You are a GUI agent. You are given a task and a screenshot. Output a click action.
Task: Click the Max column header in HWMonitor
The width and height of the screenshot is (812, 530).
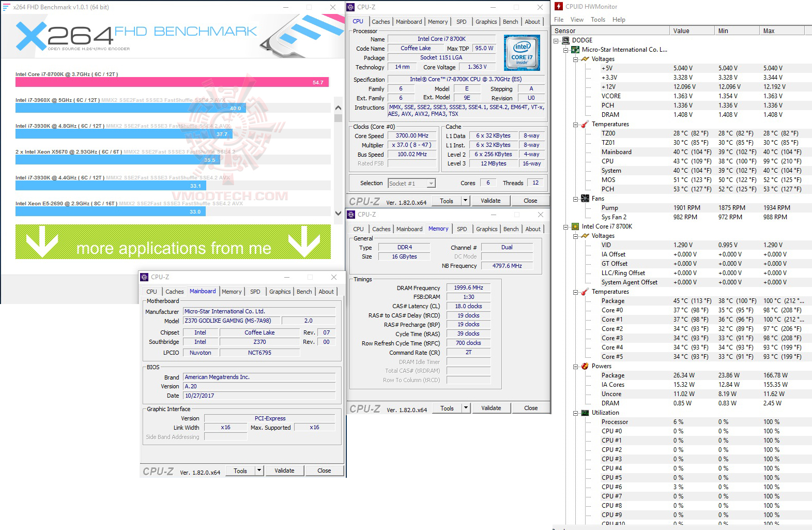coord(782,31)
